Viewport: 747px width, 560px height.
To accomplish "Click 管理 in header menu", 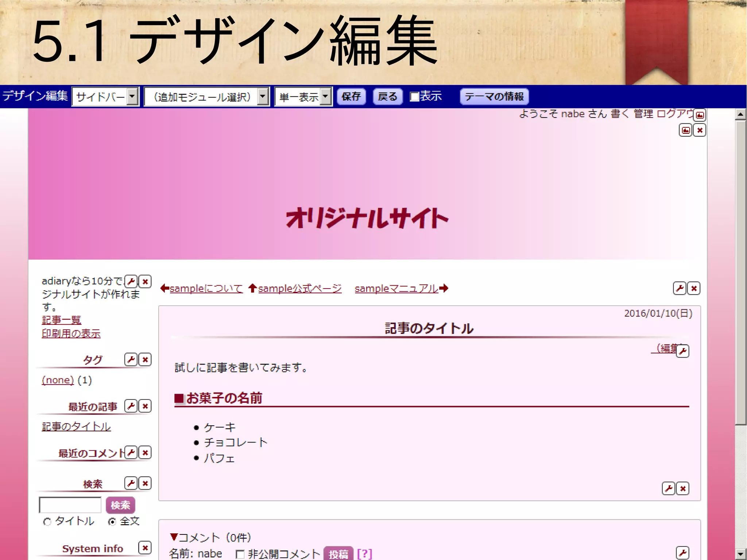I will tap(643, 114).
